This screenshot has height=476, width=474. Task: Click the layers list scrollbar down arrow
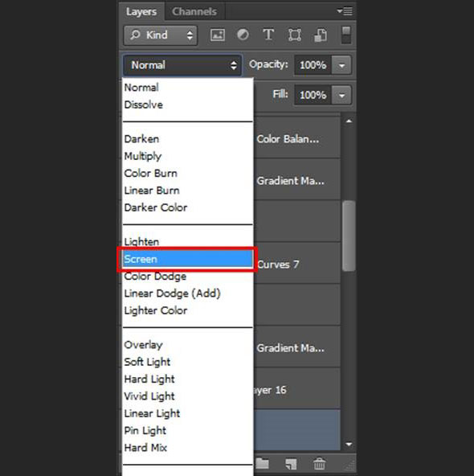click(349, 444)
